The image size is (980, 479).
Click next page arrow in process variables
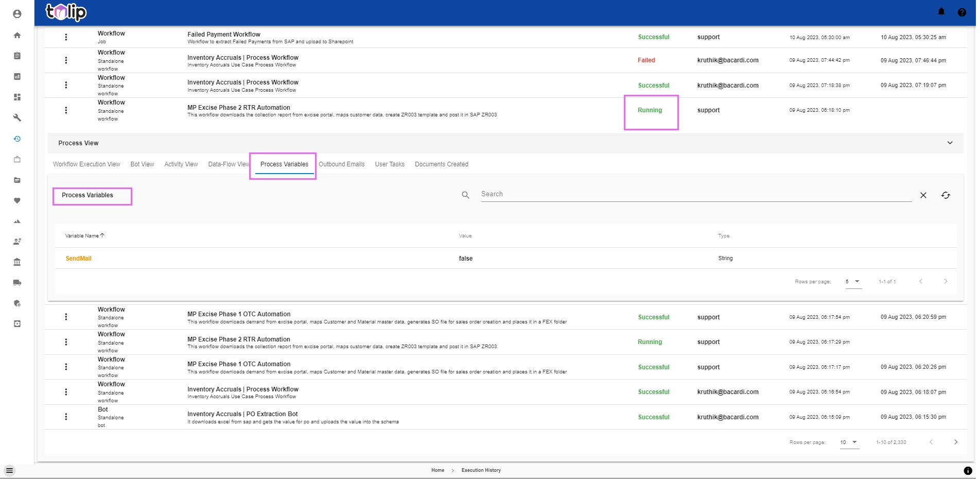(946, 281)
